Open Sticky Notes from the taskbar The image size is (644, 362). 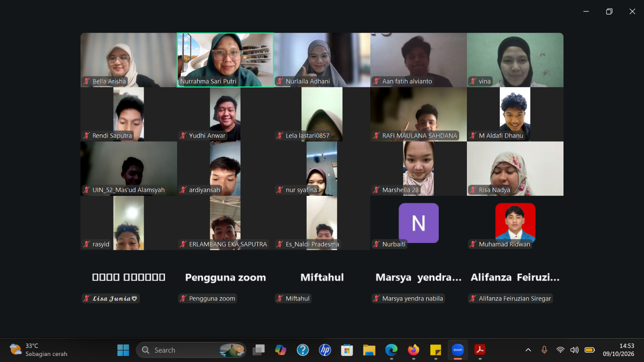click(436, 350)
